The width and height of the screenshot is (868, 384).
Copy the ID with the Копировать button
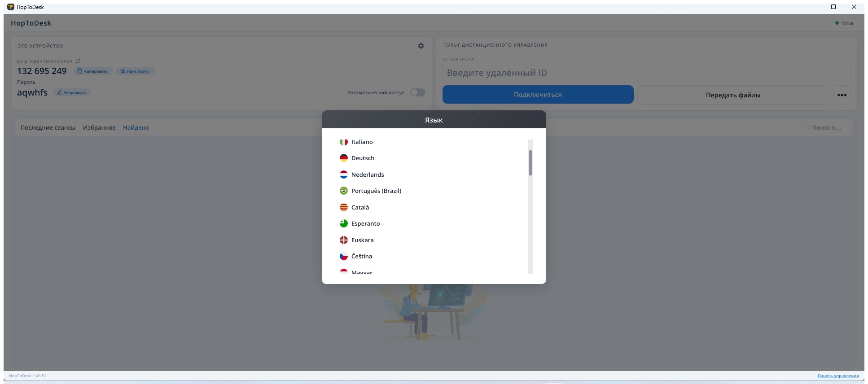coord(93,71)
